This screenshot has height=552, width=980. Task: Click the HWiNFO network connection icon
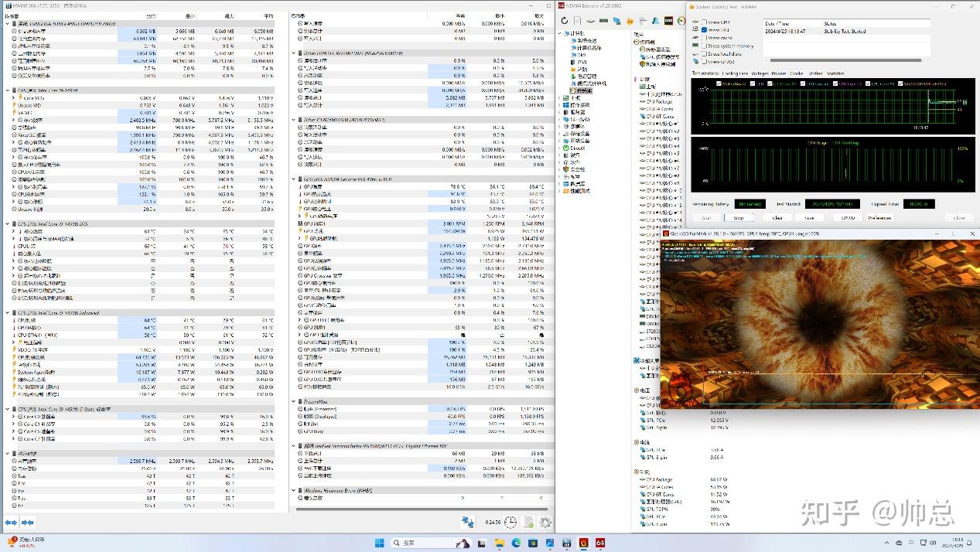[468, 523]
